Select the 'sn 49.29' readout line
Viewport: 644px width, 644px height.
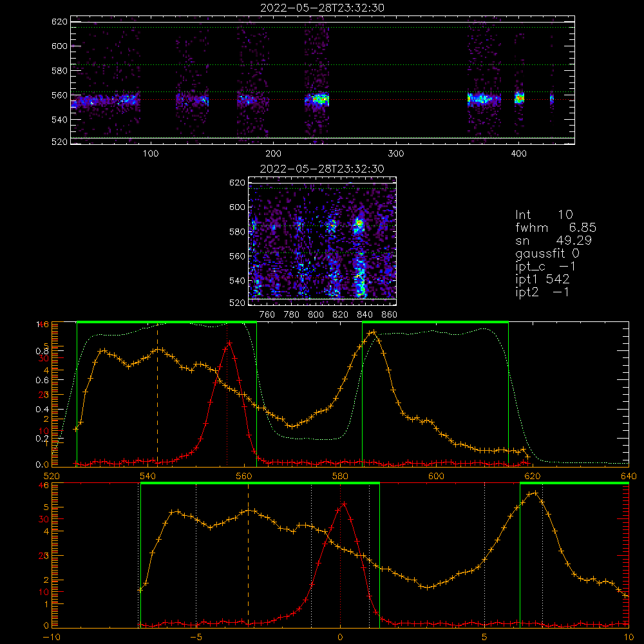click(x=553, y=240)
